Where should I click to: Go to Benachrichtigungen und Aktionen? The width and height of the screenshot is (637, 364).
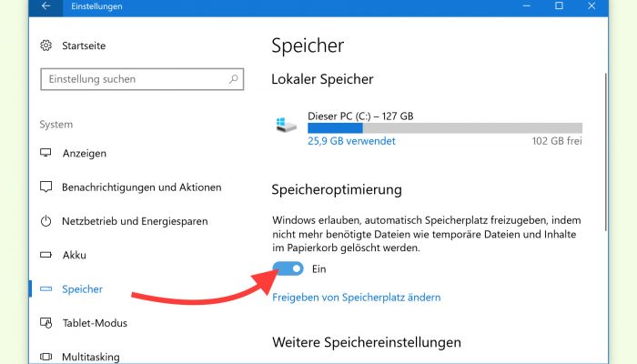coord(142,187)
